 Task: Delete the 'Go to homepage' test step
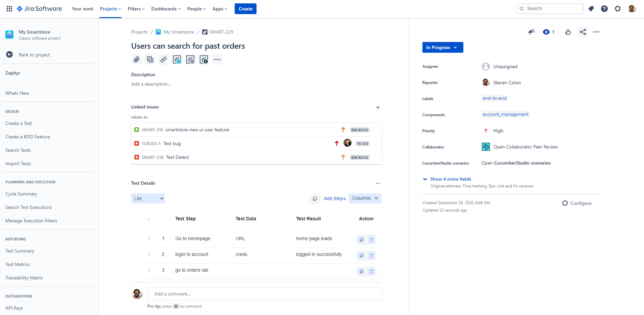[371, 240]
